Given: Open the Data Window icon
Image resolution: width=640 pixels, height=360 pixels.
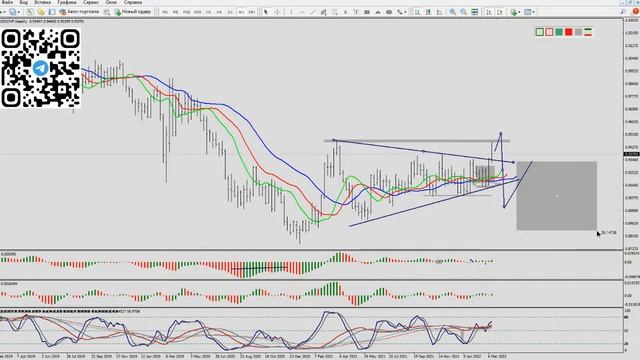Looking at the screenshot, I should 41,12.
